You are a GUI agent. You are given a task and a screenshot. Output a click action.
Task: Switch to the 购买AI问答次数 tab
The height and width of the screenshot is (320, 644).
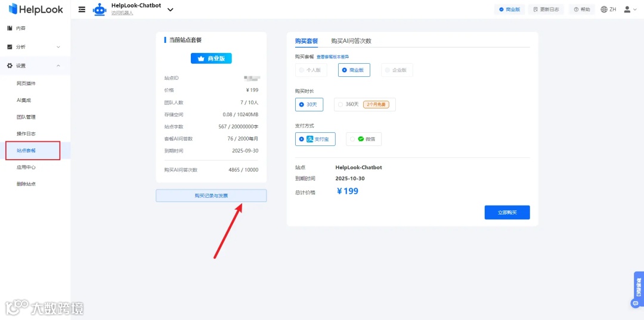(351, 41)
